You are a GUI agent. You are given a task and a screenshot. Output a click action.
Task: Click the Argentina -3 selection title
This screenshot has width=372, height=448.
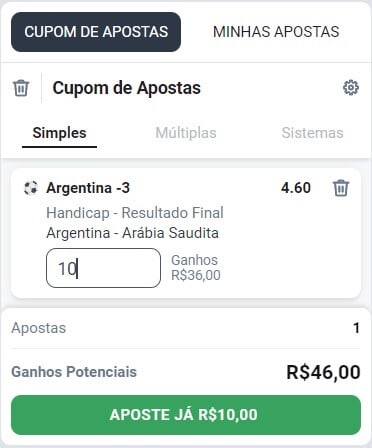[88, 188]
